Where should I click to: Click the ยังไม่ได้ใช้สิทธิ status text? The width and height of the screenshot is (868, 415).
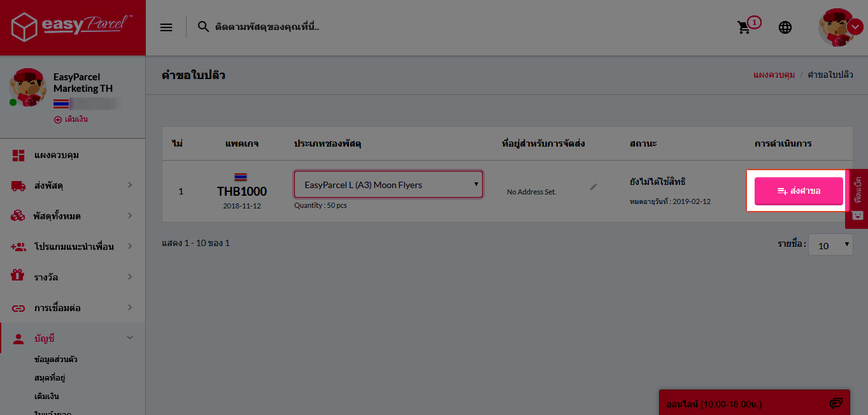[657, 182]
